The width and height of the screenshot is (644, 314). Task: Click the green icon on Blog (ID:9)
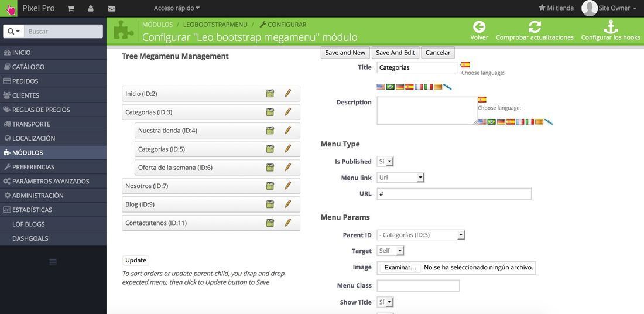270,204
